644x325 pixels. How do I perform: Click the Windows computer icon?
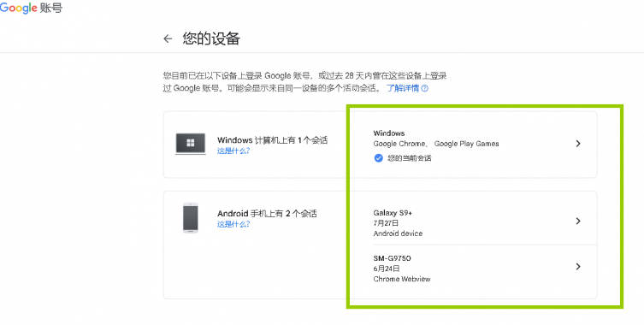coord(190,144)
